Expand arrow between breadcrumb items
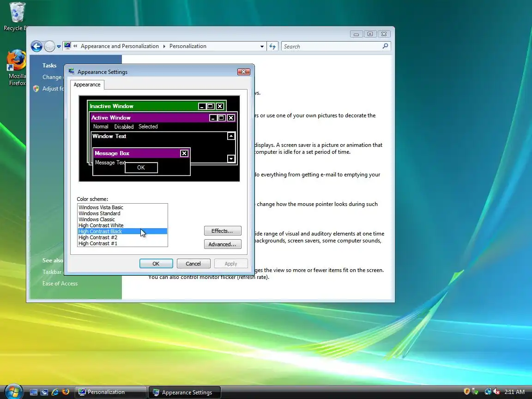This screenshot has height=399, width=532. tap(164, 47)
